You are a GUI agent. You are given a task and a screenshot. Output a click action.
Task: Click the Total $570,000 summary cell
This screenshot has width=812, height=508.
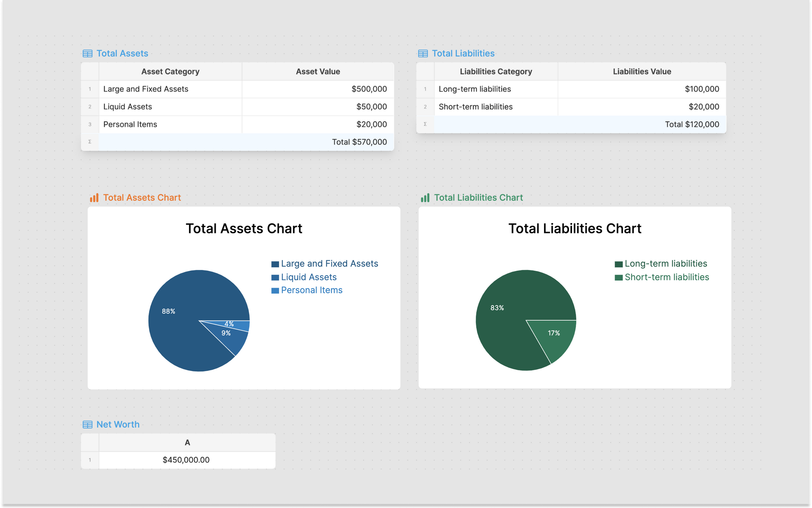coord(247,142)
